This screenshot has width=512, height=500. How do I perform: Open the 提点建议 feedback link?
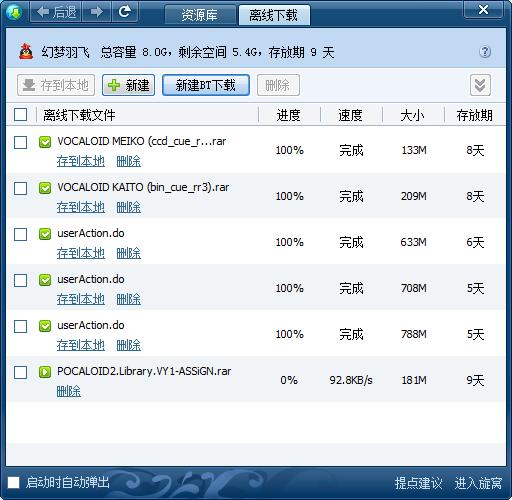(x=418, y=483)
